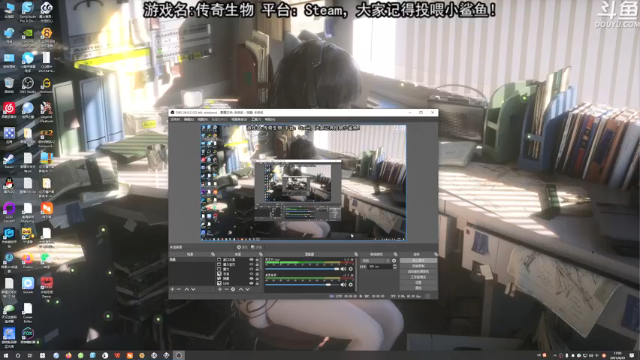Remove selected scene with minus icon
Image resolution: width=640 pixels, height=360 pixels.
pyautogui.click(x=179, y=289)
